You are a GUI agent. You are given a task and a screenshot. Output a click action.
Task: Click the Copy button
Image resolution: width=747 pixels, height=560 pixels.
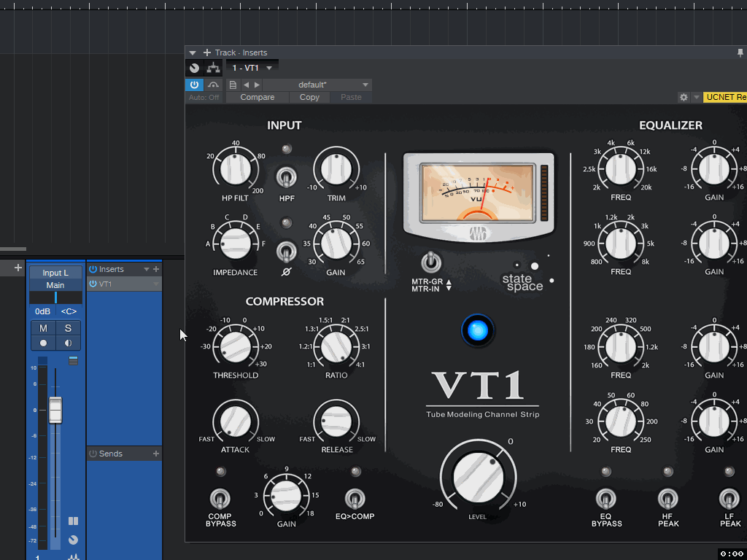point(309,97)
